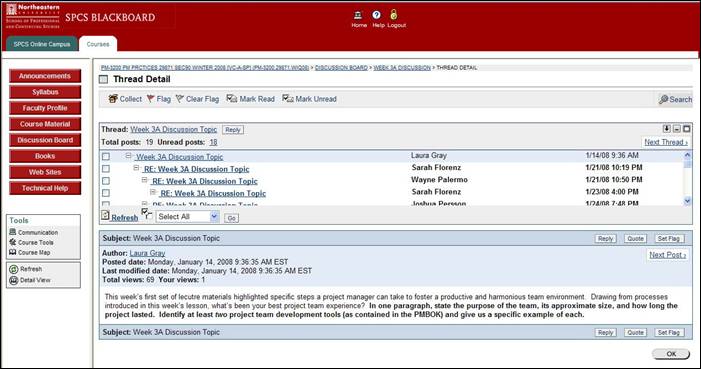701x369 pixels.
Task: Switch to the SPCS Online Campus tab
Action: 42,44
